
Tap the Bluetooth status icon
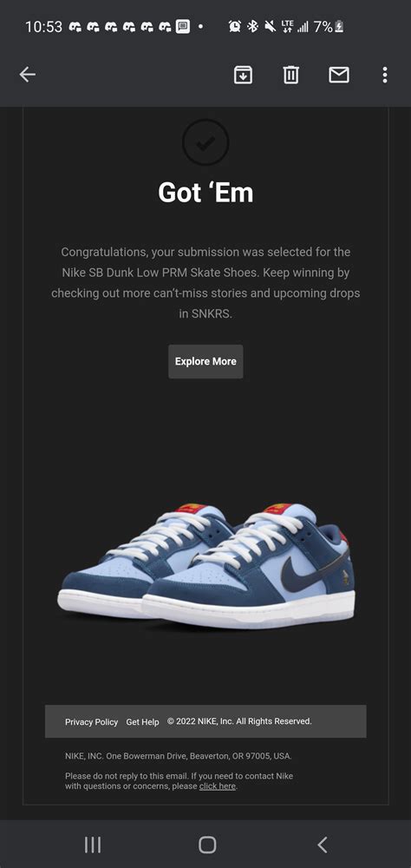[x=252, y=26]
